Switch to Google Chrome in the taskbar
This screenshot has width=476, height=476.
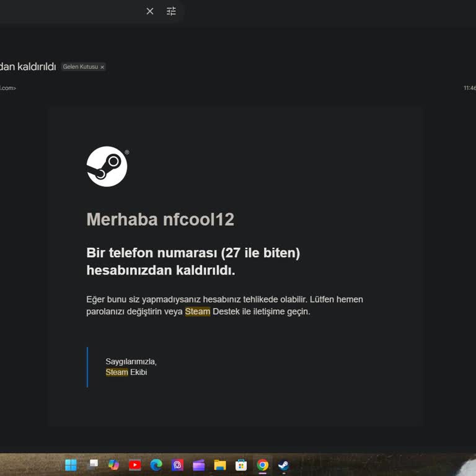pos(263,465)
